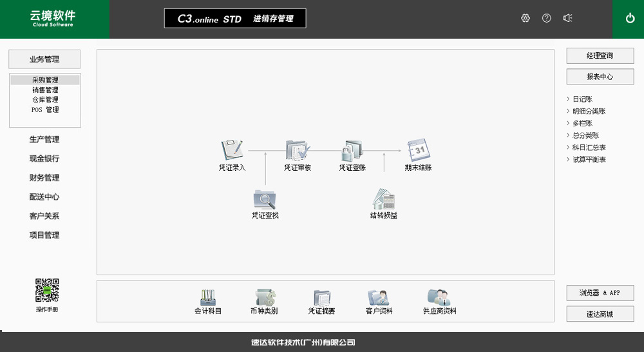Open the 币种类别 currency icon
The image size is (644, 352).
pos(264,298)
